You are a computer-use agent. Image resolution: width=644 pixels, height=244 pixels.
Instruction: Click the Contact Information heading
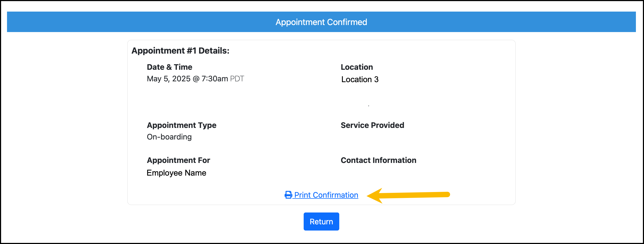coord(378,160)
